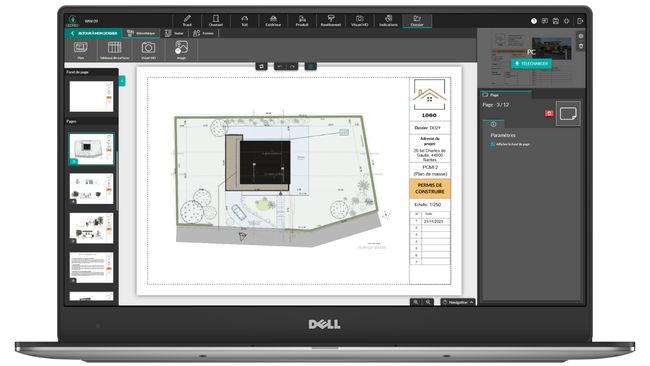Toggle the Afficher le fond de page checkbox
The image size is (650, 366).
(x=493, y=144)
